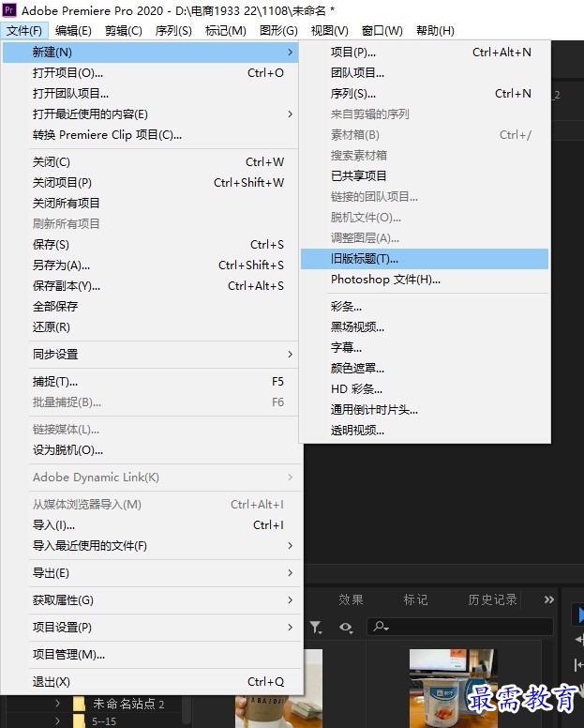Expand the 未命名站点 2 folder
This screenshot has width=584, height=728.
point(57,703)
